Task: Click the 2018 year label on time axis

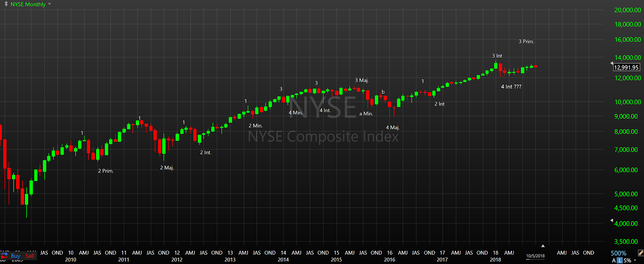Action: pyautogui.click(x=495, y=260)
